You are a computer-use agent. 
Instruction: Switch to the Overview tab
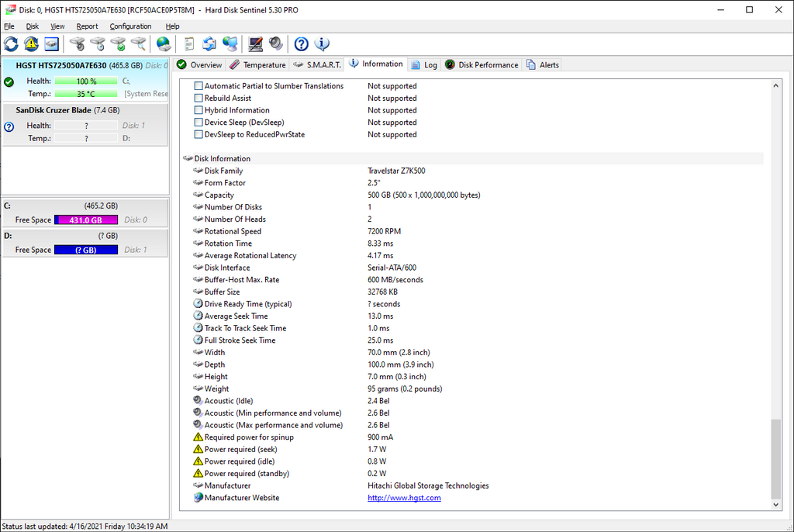click(x=199, y=65)
